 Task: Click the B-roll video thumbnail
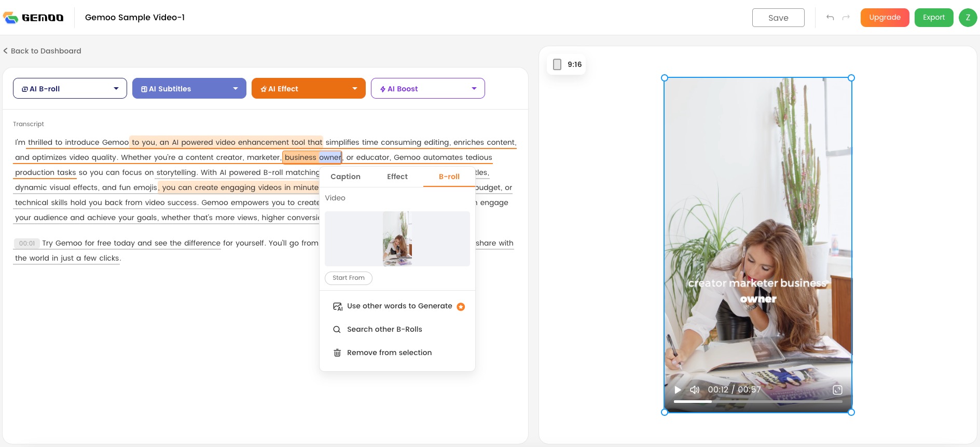pyautogui.click(x=397, y=239)
